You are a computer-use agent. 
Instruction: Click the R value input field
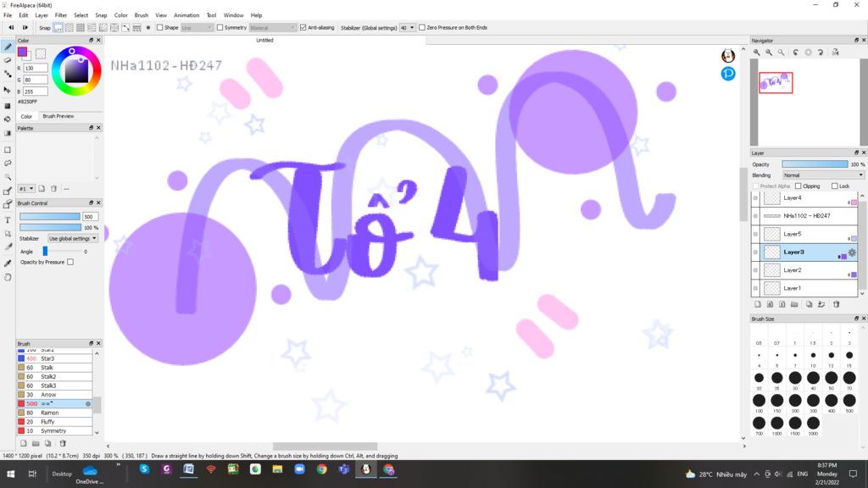36,68
